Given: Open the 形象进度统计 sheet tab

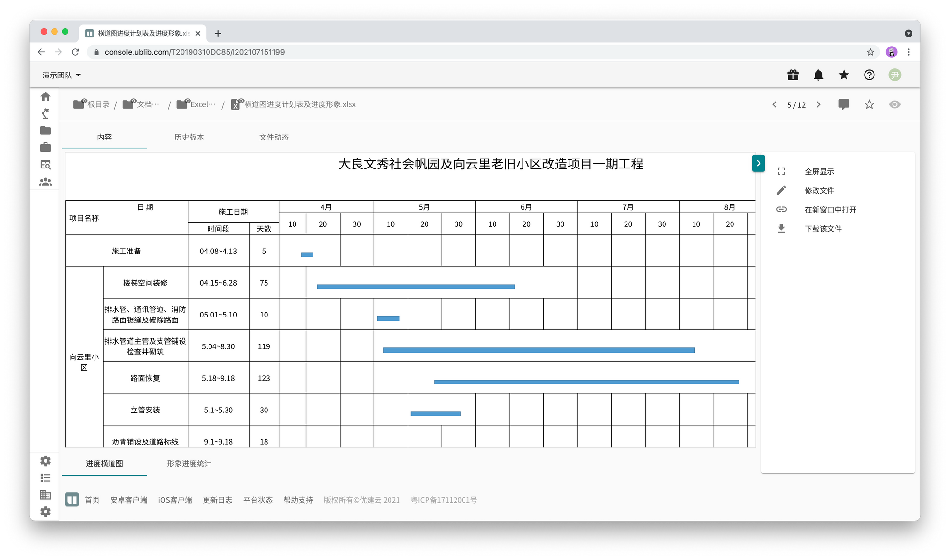Looking at the screenshot, I should point(189,464).
